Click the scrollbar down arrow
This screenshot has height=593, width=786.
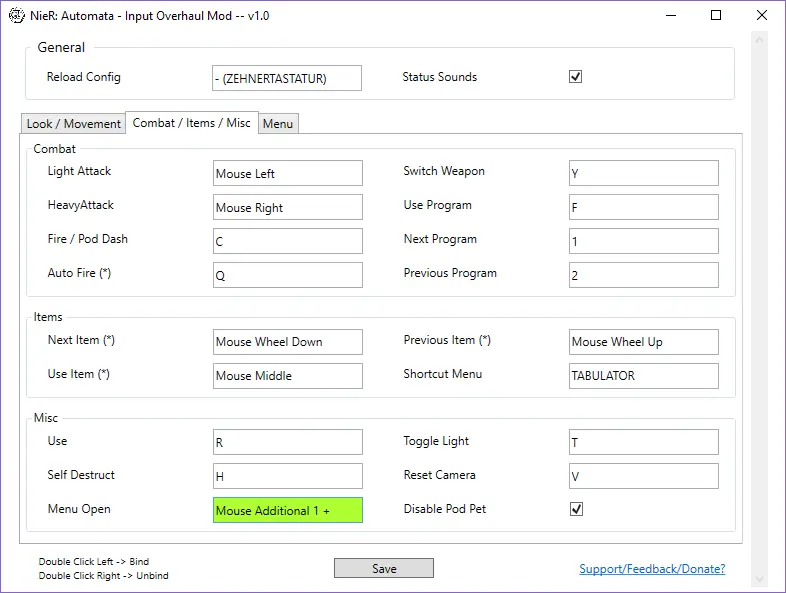(x=759, y=579)
